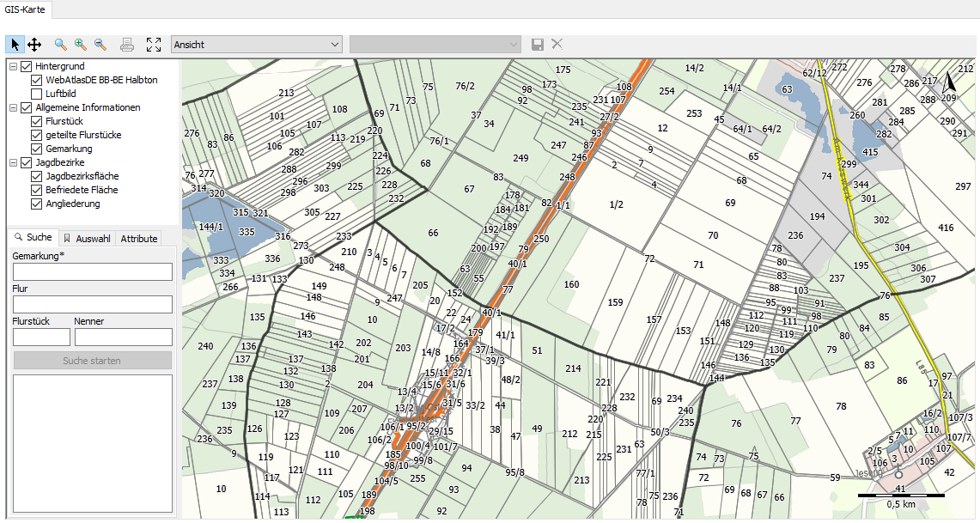The image size is (980, 523).
Task: Switch to the Auswahl tab
Action: (x=87, y=239)
